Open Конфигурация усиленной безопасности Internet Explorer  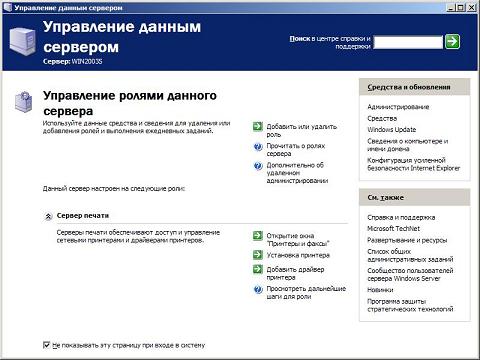[414, 164]
